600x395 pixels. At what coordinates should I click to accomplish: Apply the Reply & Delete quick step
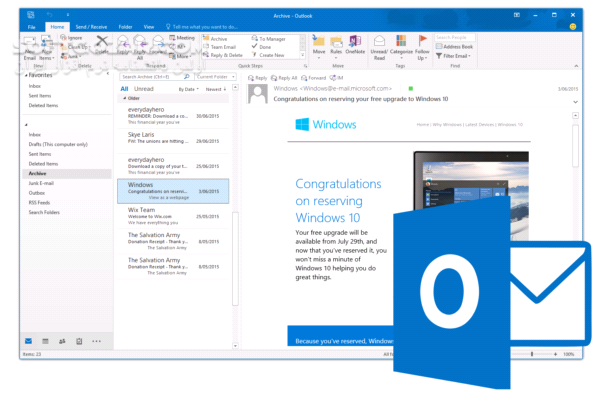(223, 55)
